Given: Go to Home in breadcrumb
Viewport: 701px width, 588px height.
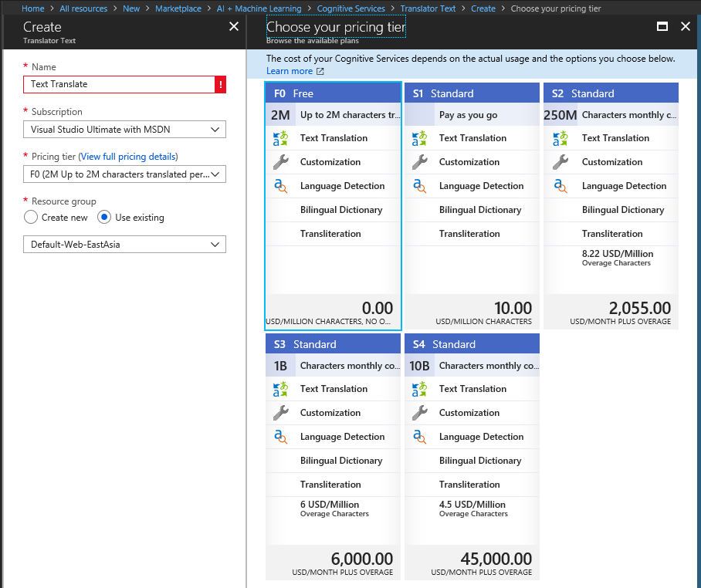Looking at the screenshot, I should click(x=32, y=8).
